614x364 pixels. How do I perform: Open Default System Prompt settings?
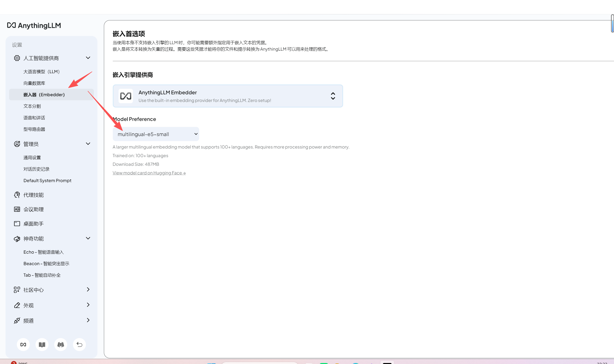[47, 181]
